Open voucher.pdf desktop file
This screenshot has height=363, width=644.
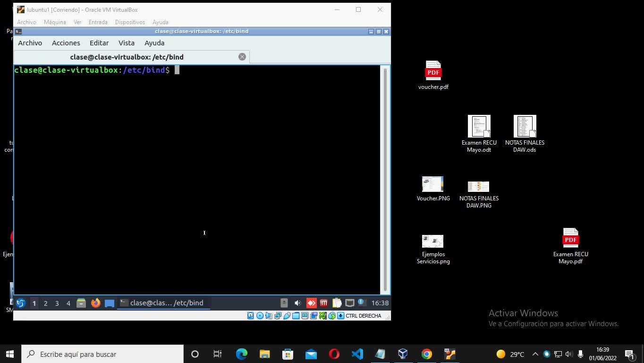click(433, 75)
